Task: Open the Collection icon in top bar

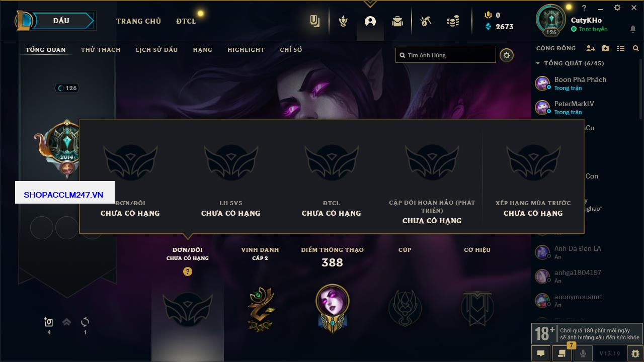Action: pyautogui.click(x=315, y=21)
